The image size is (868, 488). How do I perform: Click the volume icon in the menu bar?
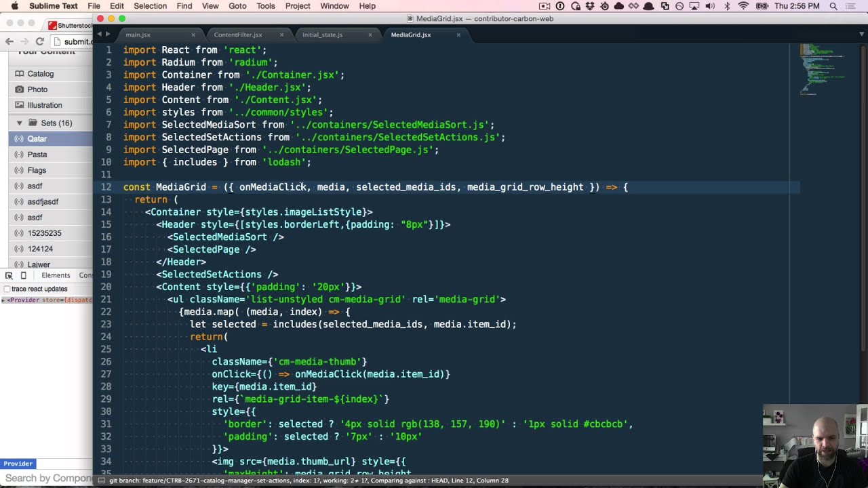710,6
